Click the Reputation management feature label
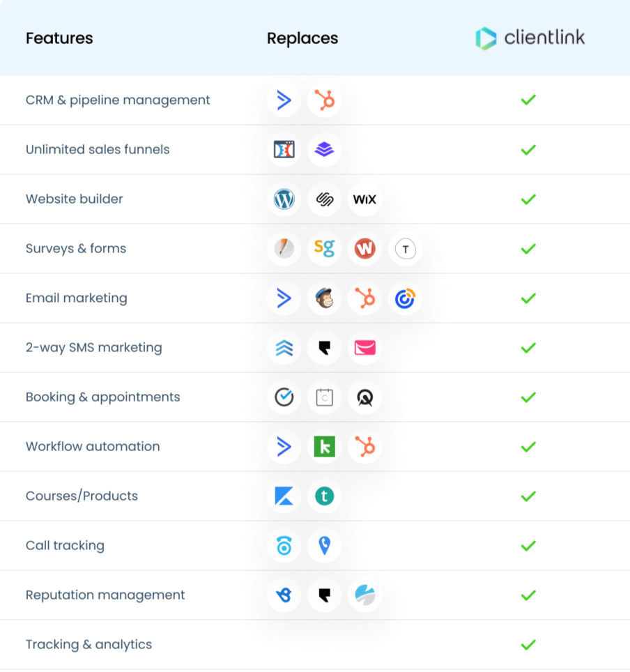 point(105,595)
